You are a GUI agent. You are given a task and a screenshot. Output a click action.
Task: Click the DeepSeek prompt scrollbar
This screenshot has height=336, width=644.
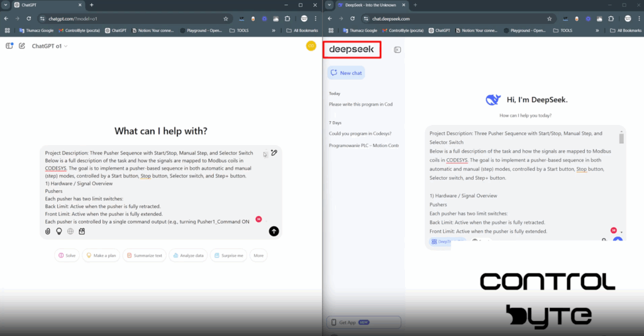(622, 138)
